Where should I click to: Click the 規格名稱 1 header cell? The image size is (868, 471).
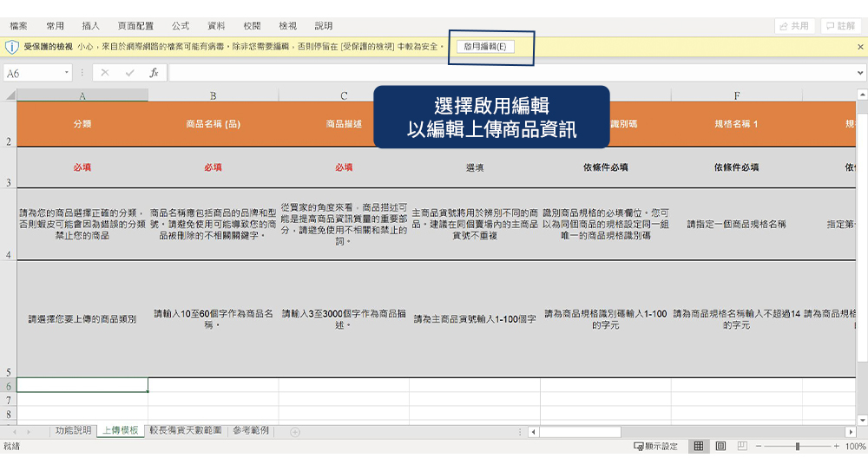[737, 124]
